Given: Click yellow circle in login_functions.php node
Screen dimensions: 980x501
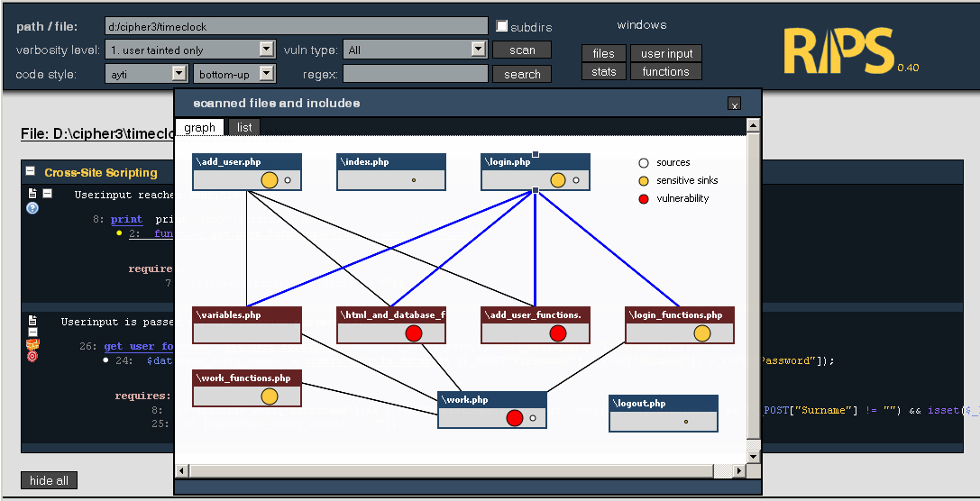Looking at the screenshot, I should (x=702, y=333).
